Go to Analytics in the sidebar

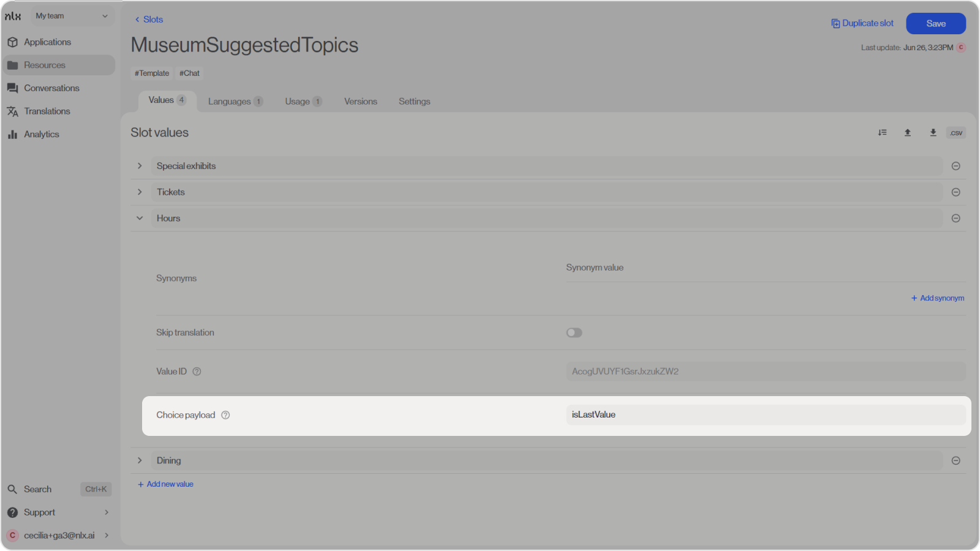[x=41, y=134]
